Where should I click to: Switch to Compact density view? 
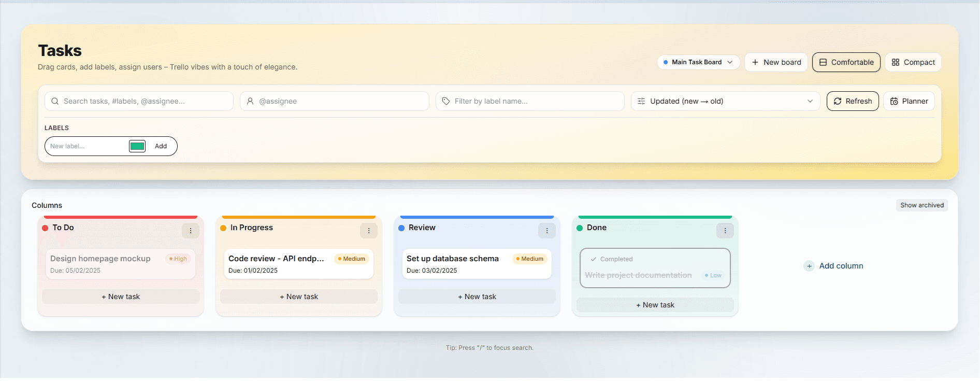pyautogui.click(x=913, y=62)
